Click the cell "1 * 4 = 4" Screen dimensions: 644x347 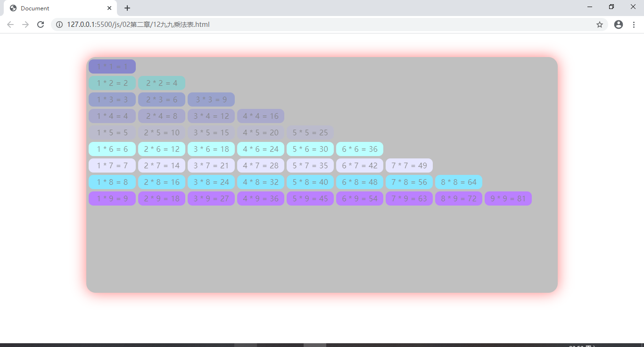[112, 116]
